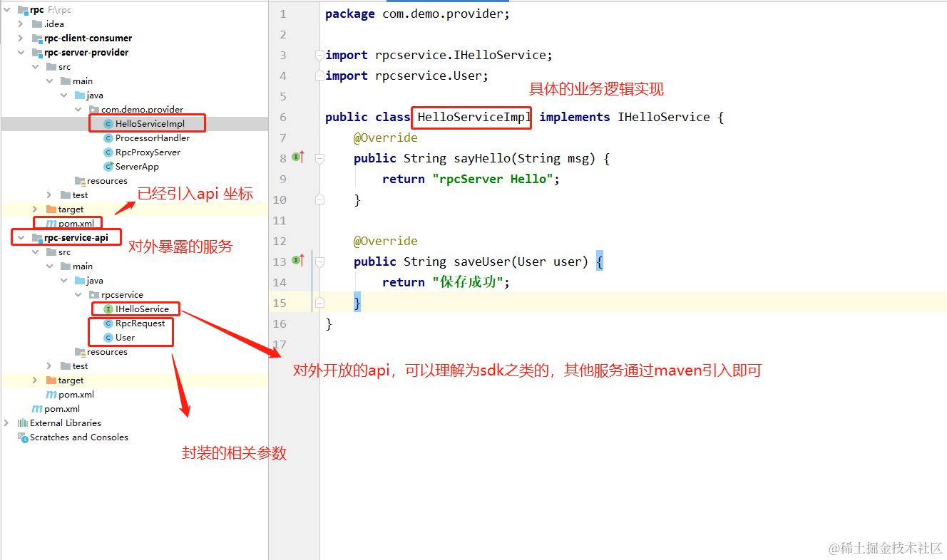Select User in the project tree

coord(125,338)
